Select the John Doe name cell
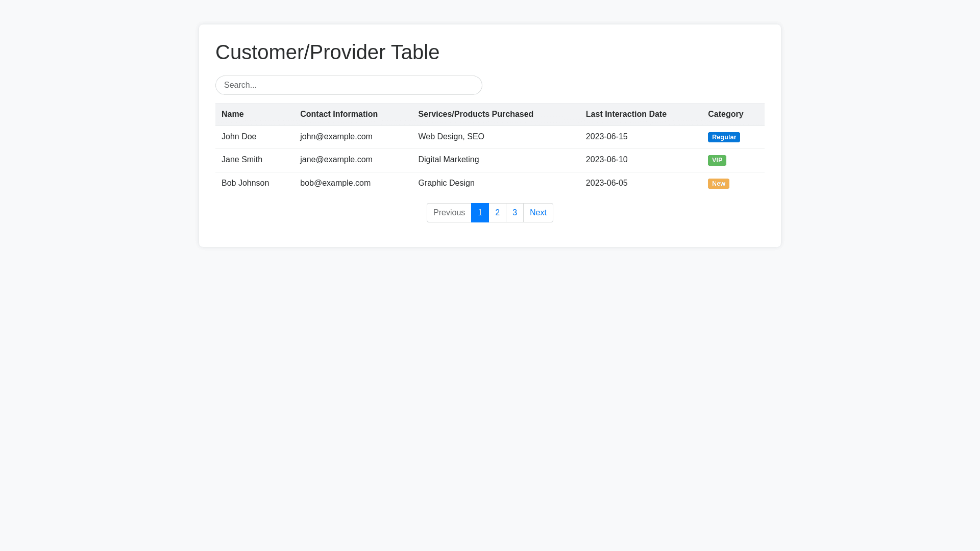Viewport: 980px width, 551px height. pyautogui.click(x=239, y=137)
